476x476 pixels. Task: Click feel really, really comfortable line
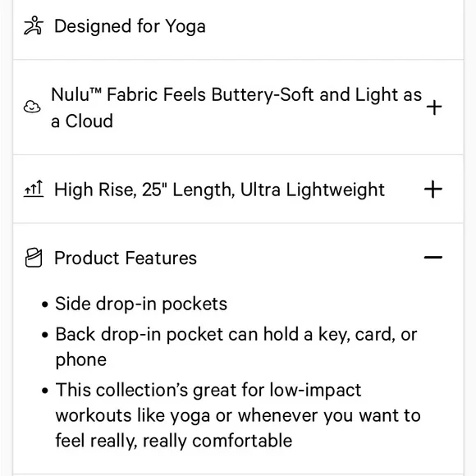click(x=174, y=441)
